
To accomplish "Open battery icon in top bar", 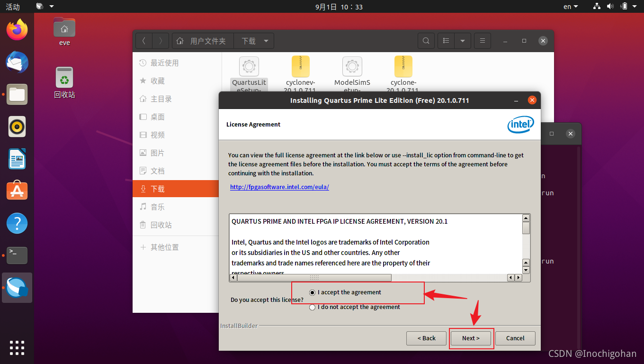I will point(624,7).
